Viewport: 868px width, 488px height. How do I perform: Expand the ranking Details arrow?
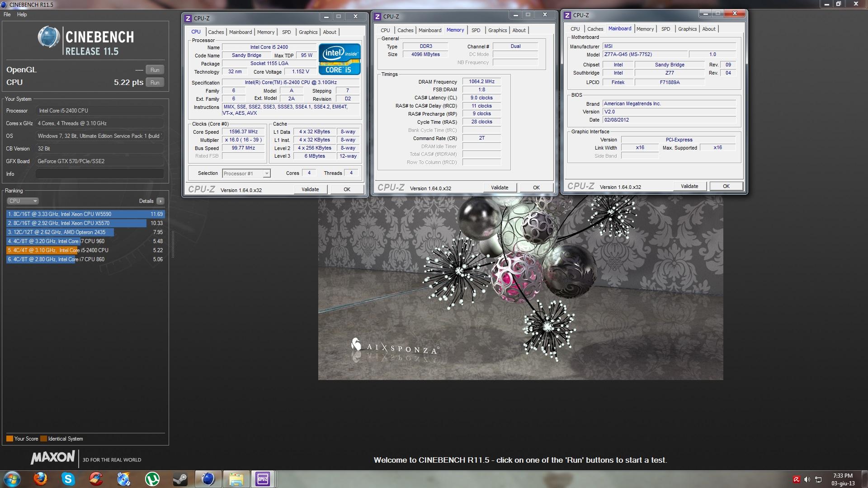160,201
